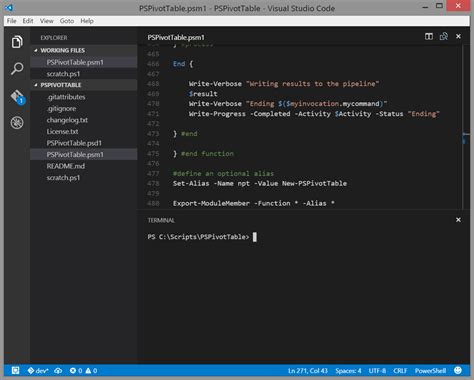
Task: Click the leftmost status bar icon
Action: [x=15, y=371]
